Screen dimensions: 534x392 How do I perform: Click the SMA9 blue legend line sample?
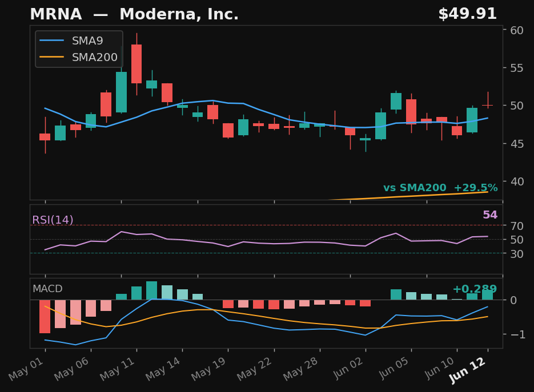51,41
